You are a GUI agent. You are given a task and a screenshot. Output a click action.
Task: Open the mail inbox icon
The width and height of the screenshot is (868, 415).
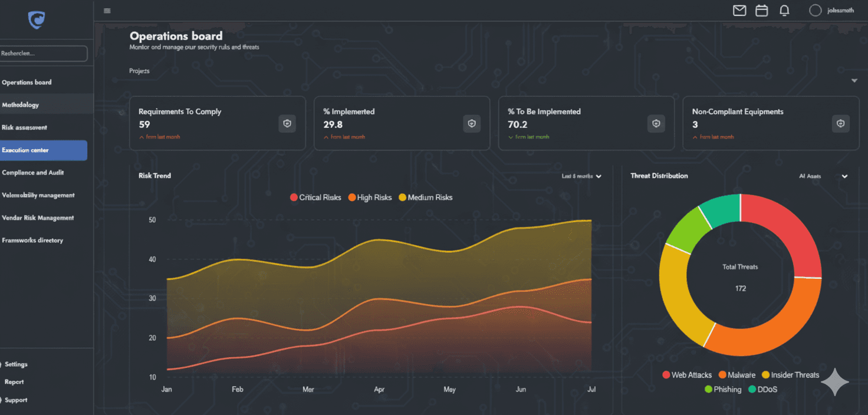click(739, 11)
